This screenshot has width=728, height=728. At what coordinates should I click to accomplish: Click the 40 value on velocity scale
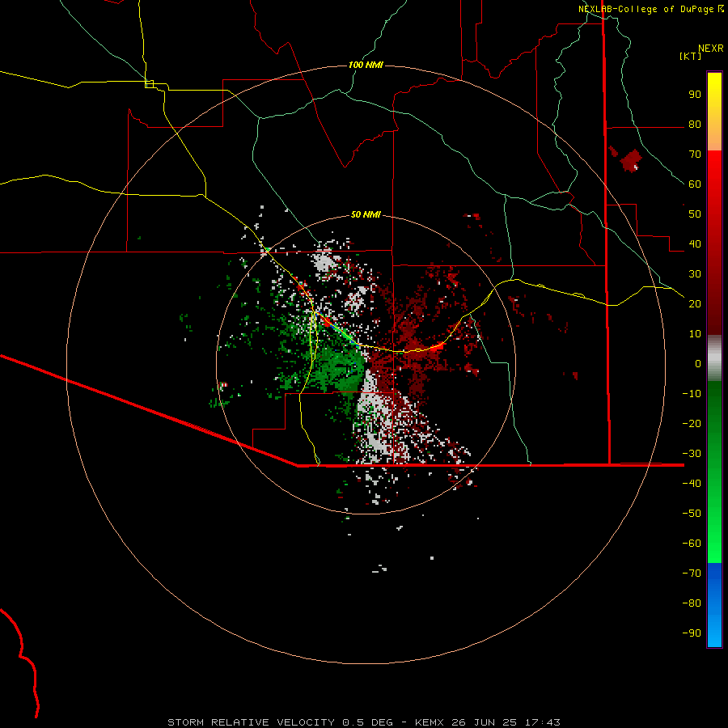[x=695, y=243]
